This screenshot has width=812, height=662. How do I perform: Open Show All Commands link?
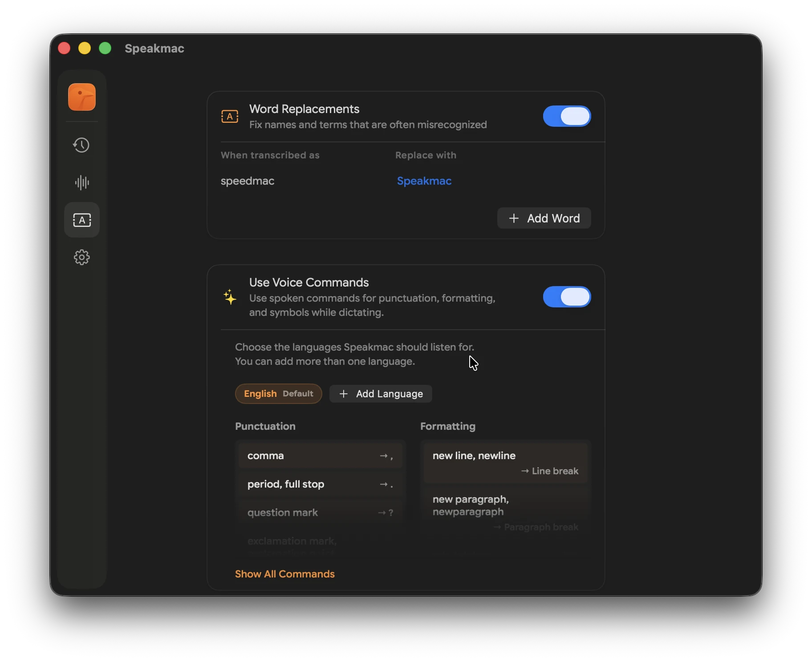tap(285, 574)
